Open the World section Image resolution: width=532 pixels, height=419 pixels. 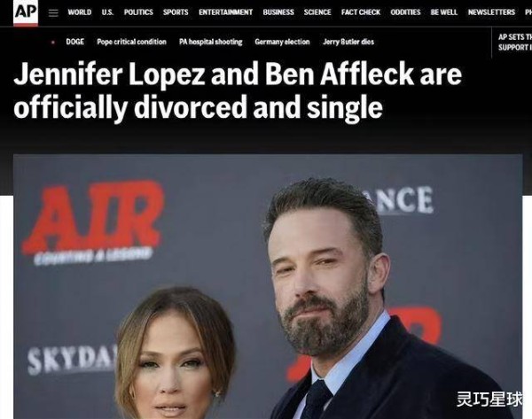click(x=80, y=12)
